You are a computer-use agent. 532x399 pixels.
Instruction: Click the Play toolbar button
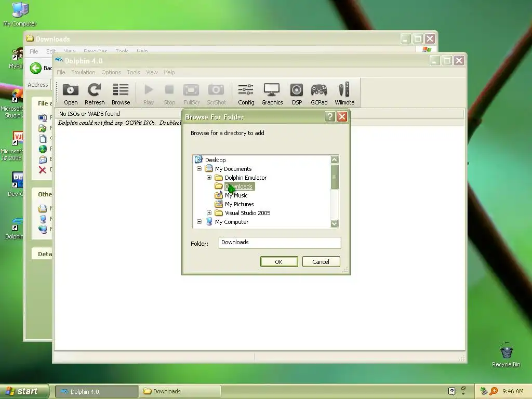coord(149,94)
